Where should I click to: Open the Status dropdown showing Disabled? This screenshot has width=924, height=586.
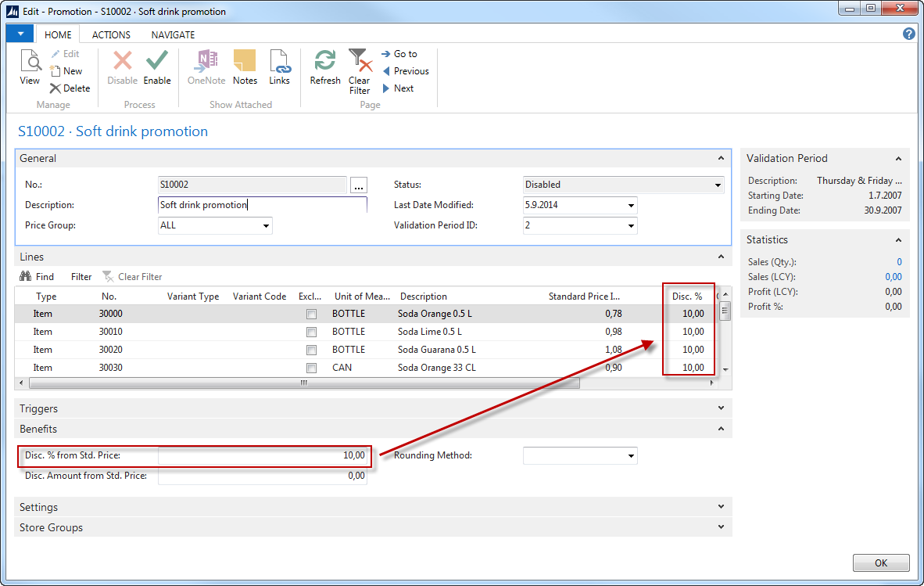pos(718,185)
